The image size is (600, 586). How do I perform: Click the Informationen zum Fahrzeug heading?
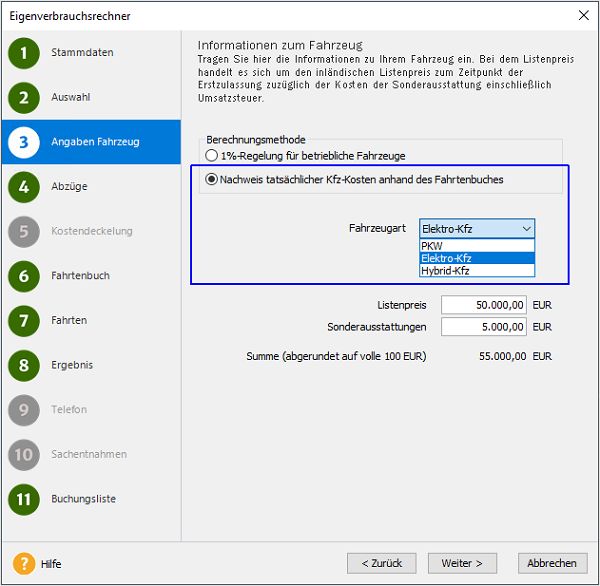click(x=280, y=45)
